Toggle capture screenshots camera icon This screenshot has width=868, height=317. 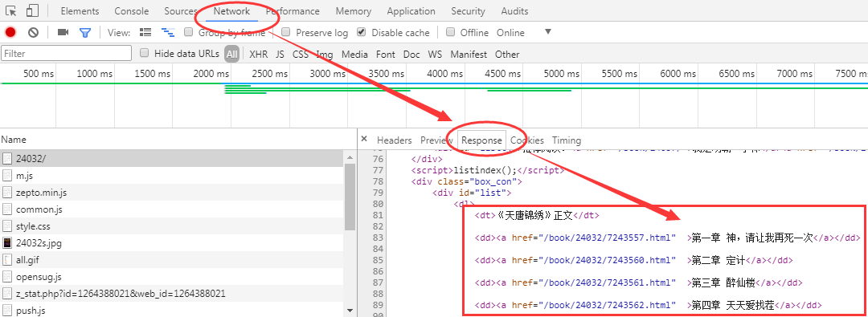[63, 33]
